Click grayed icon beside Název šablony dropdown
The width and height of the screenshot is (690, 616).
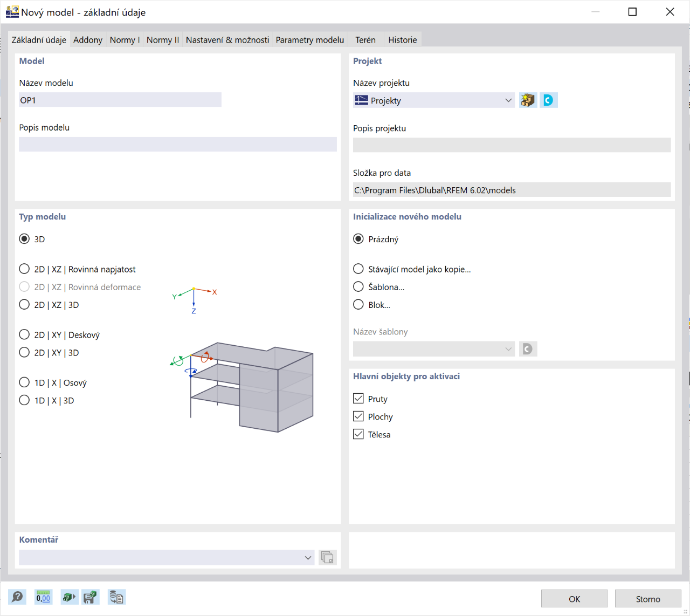coord(528,349)
